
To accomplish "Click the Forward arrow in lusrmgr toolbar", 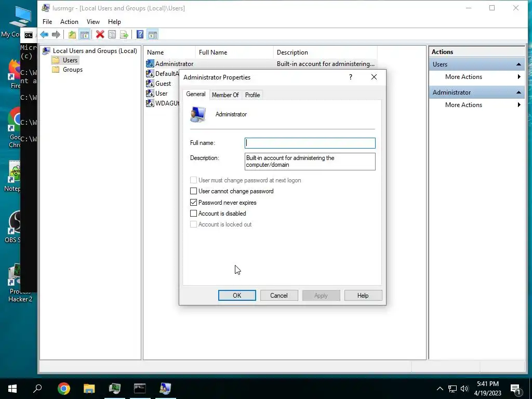I will point(56,34).
